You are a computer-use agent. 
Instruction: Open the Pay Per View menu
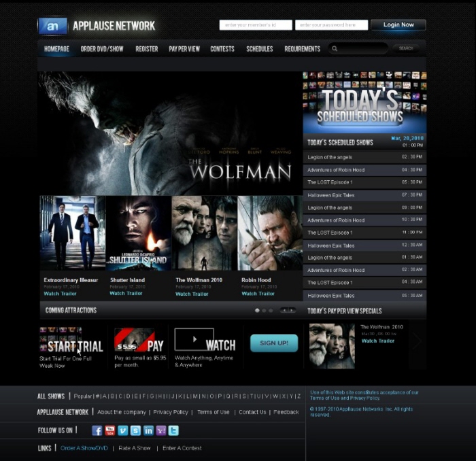point(184,49)
